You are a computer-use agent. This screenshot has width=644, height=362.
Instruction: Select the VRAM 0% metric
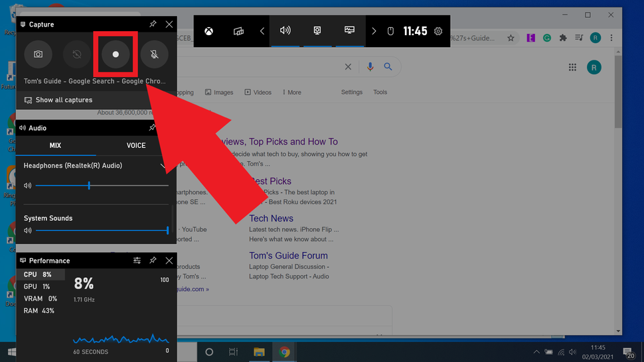(40, 298)
